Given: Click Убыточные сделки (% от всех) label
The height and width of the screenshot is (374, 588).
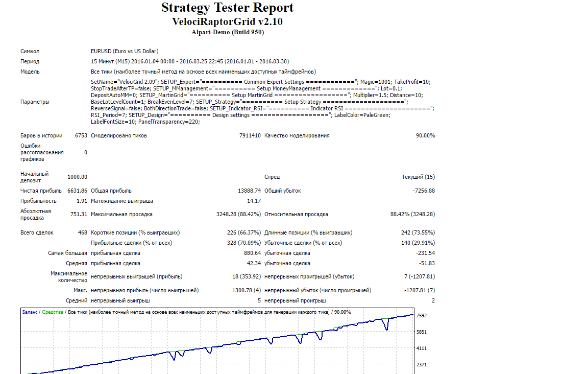Looking at the screenshot, I should click(x=303, y=243).
